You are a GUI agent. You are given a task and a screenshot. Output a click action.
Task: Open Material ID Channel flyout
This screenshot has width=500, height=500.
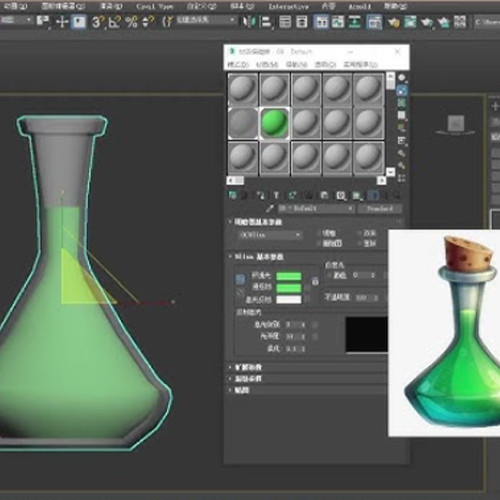tap(341, 195)
